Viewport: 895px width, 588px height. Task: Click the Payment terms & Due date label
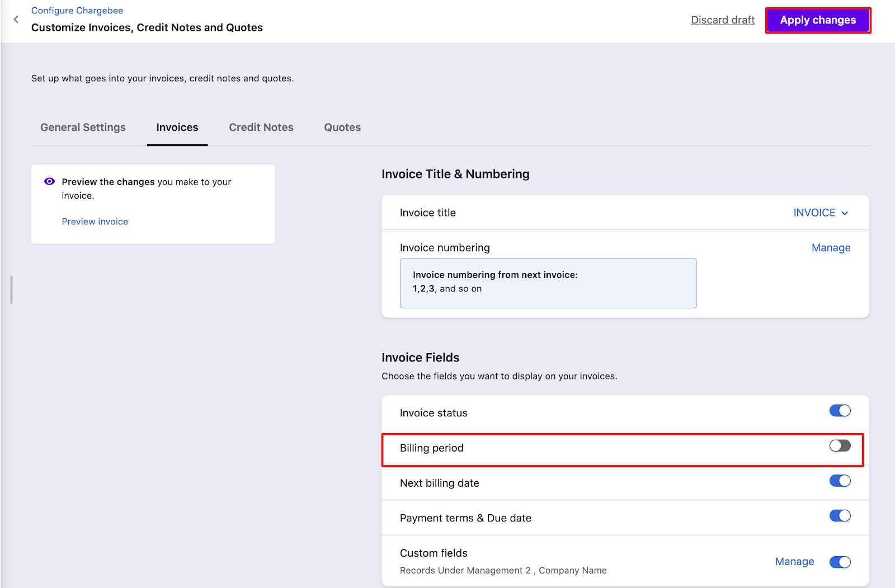(465, 518)
